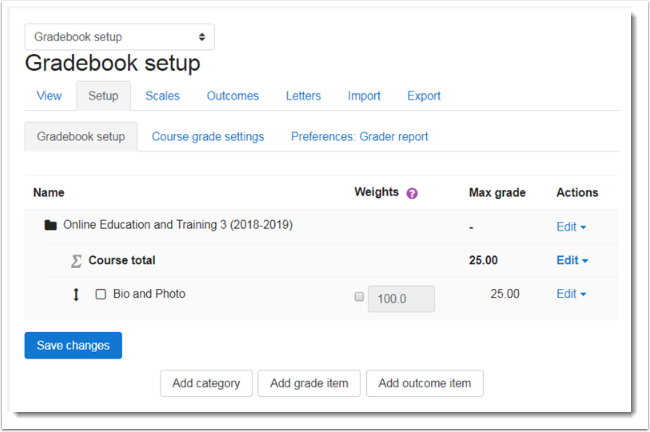Click the Max grade column header

click(497, 193)
